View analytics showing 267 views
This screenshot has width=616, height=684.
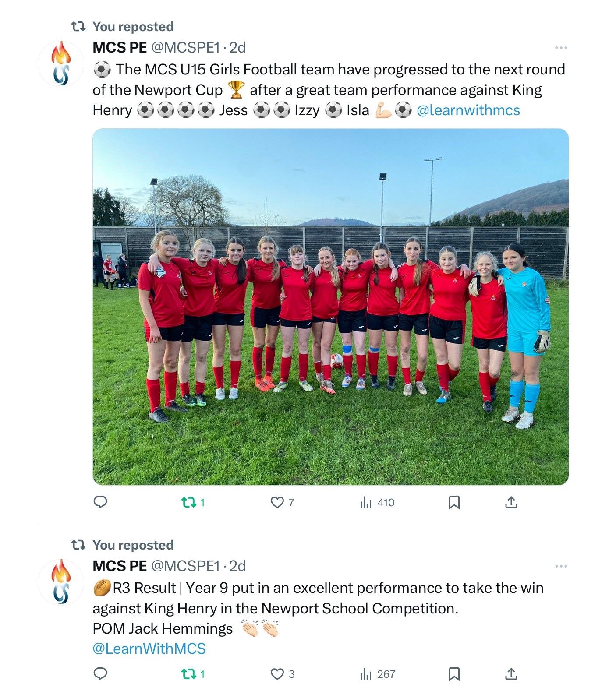point(377,674)
